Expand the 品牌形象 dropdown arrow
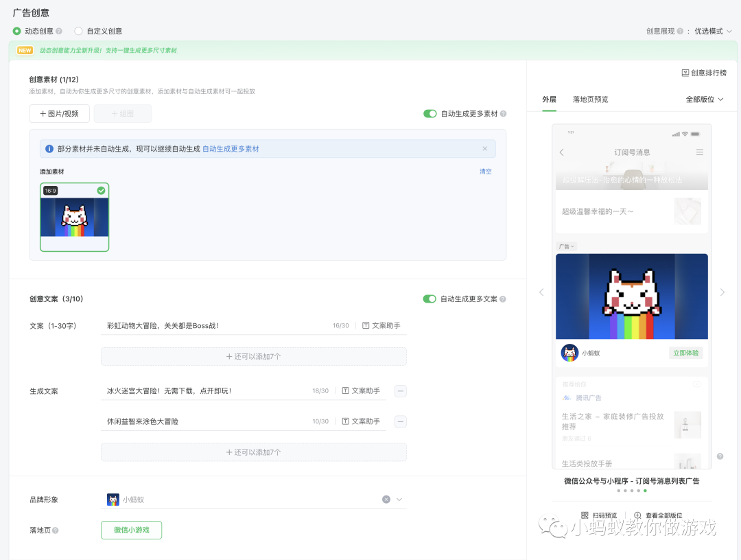Image resolution: width=741 pixels, height=560 pixels. pos(399,500)
